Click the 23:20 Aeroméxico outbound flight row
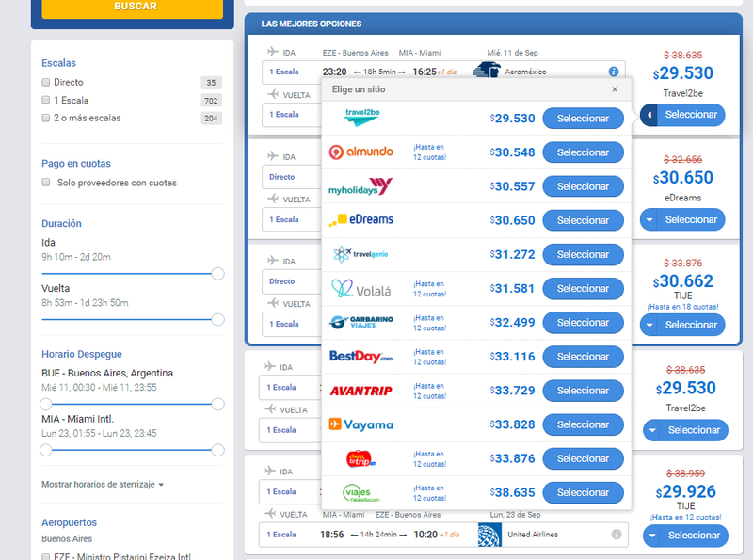Image resolution: width=753 pixels, height=560 pixels. coord(443,72)
